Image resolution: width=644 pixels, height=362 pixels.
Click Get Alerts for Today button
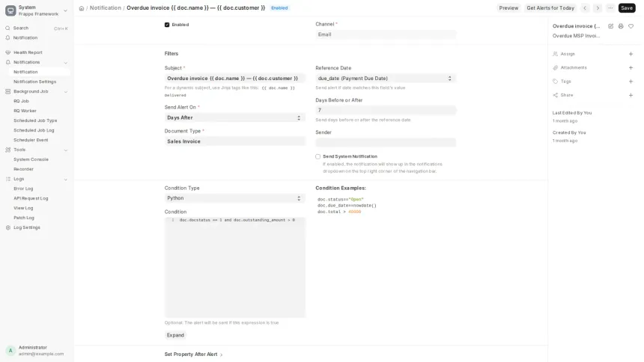tap(550, 7)
